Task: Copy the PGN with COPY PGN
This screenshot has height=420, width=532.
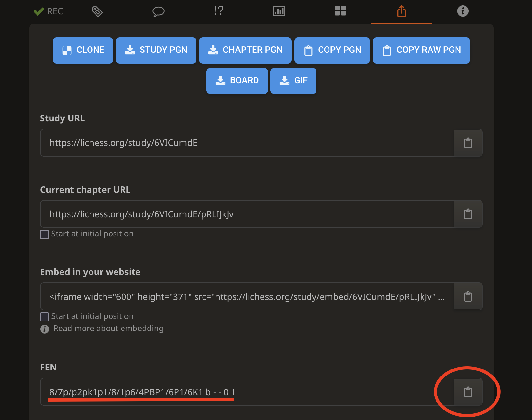Action: (332, 50)
